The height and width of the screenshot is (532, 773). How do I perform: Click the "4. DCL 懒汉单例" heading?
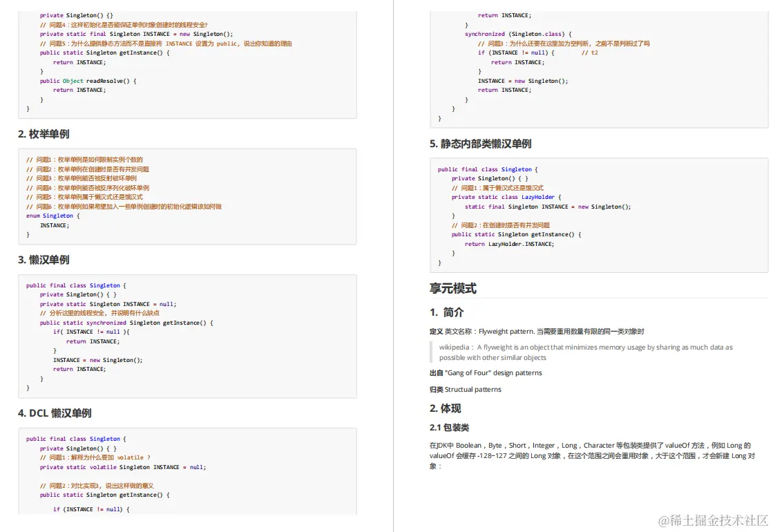click(x=57, y=412)
